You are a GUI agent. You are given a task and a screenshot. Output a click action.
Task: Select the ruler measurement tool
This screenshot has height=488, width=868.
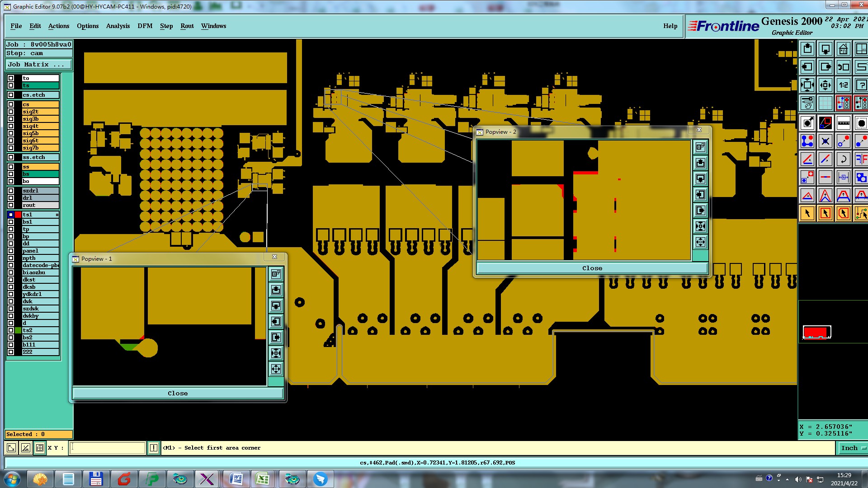(843, 122)
